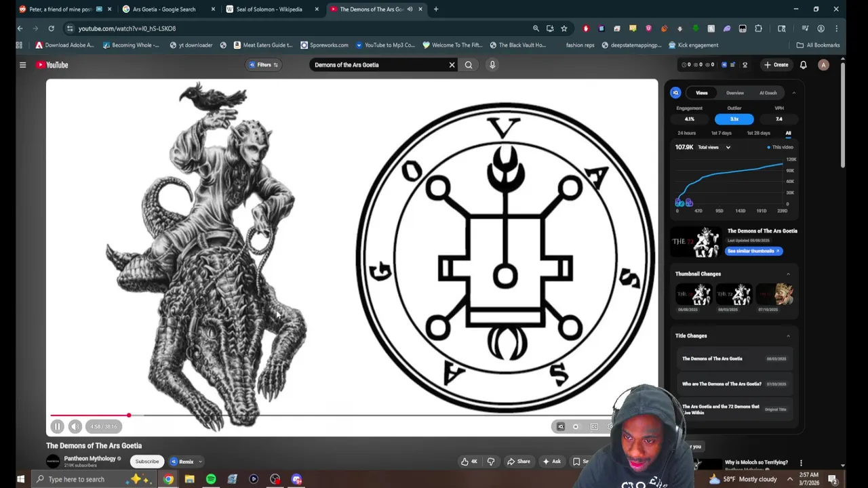Image resolution: width=868 pixels, height=488 pixels.
Task: Collapse the Thumbnail Changes section
Action: click(x=788, y=274)
